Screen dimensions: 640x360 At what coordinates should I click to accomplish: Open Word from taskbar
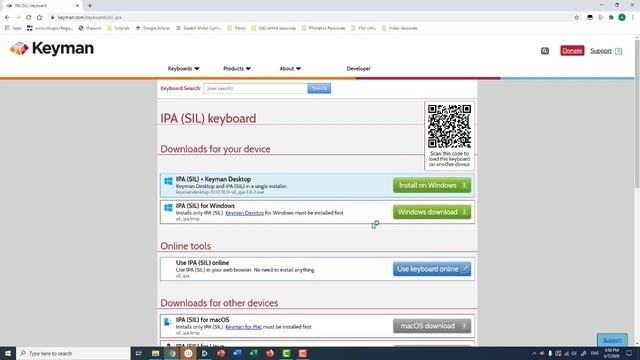[237, 353]
